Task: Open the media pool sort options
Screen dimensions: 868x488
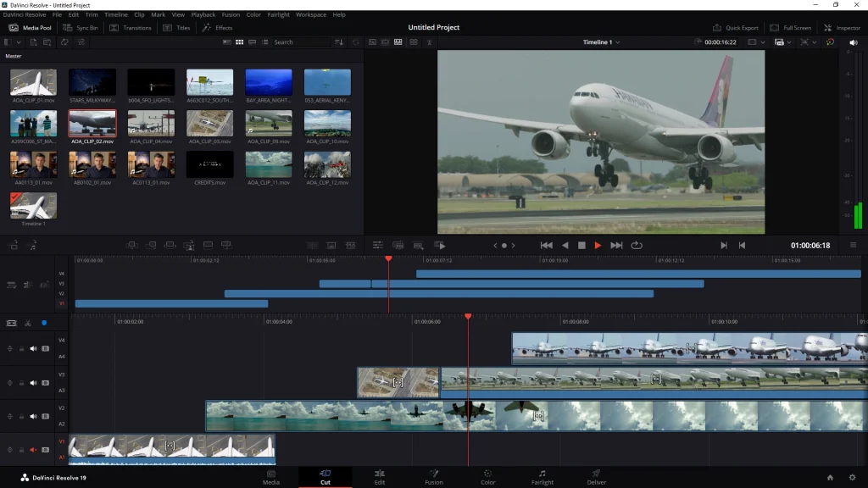Action: [x=339, y=42]
